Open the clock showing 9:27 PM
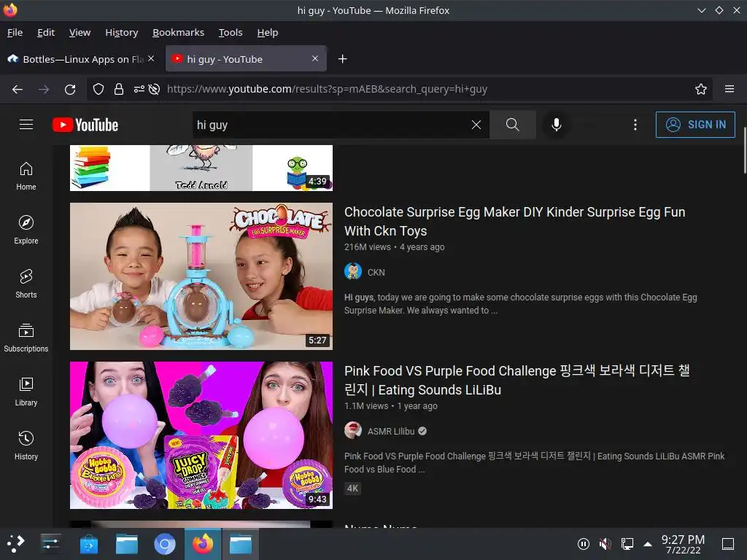This screenshot has width=747, height=560. 683,544
